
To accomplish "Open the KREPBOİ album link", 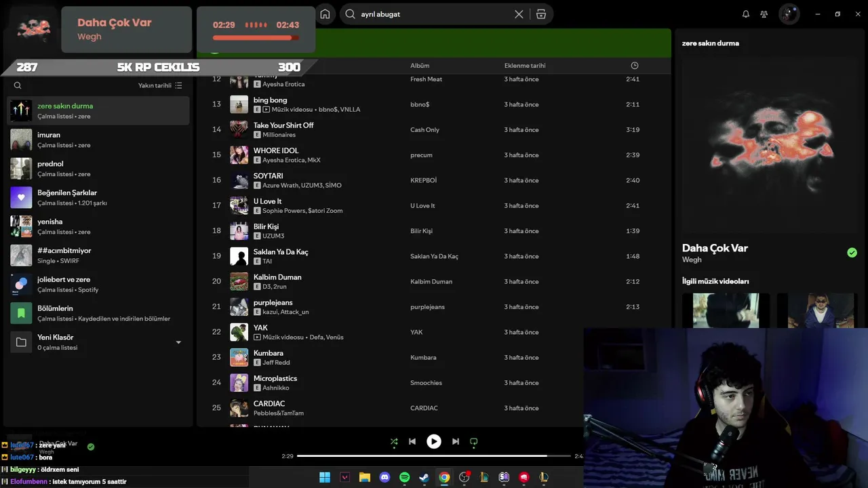I will [x=423, y=180].
